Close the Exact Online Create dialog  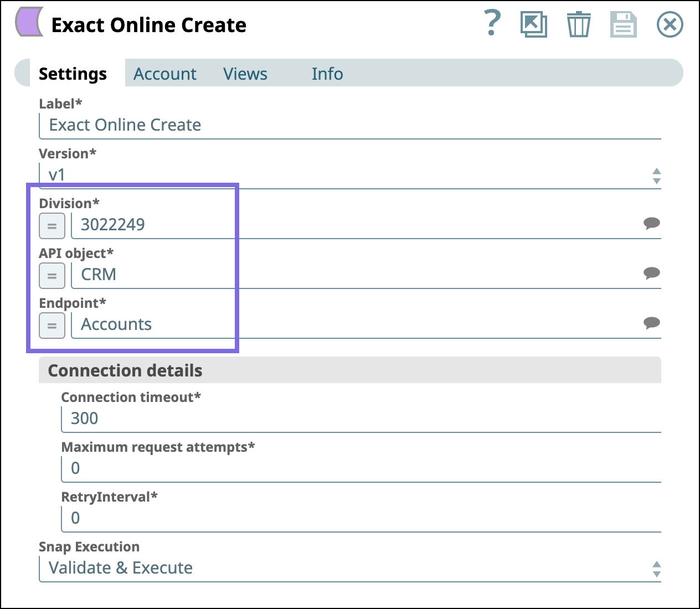670,24
